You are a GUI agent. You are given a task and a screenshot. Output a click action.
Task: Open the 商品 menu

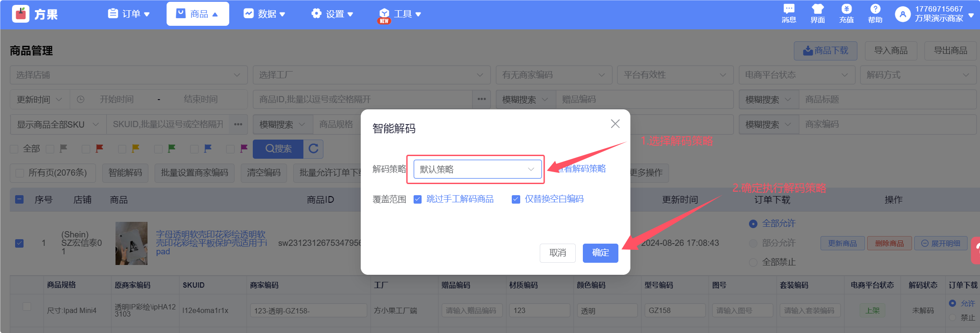198,14
